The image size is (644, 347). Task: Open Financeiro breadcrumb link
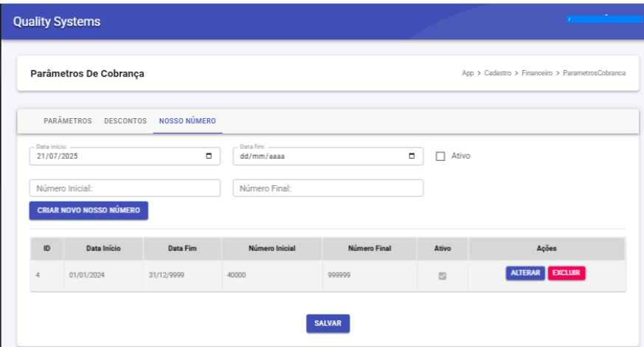[536, 74]
